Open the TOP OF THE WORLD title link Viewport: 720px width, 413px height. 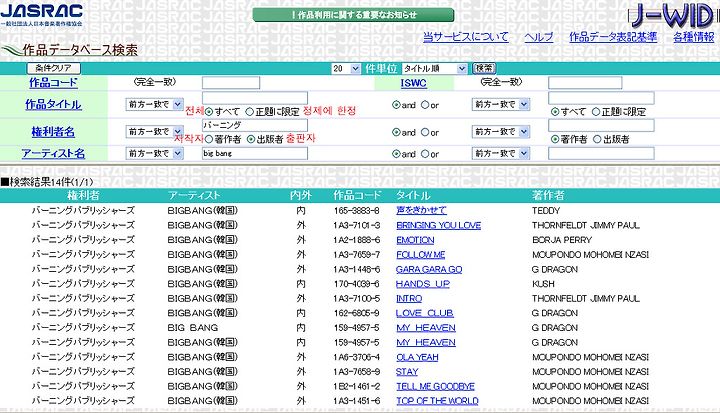[437, 402]
